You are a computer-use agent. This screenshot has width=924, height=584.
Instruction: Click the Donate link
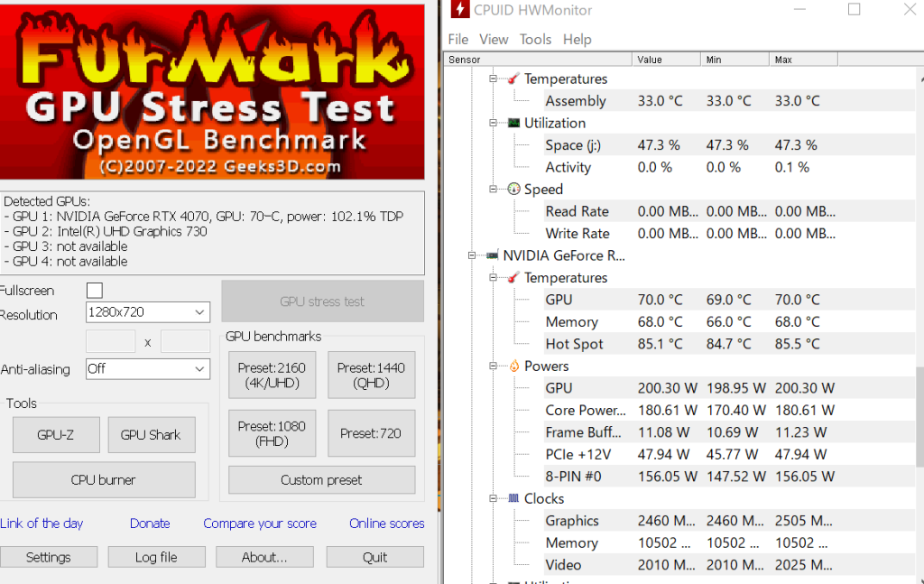(150, 524)
